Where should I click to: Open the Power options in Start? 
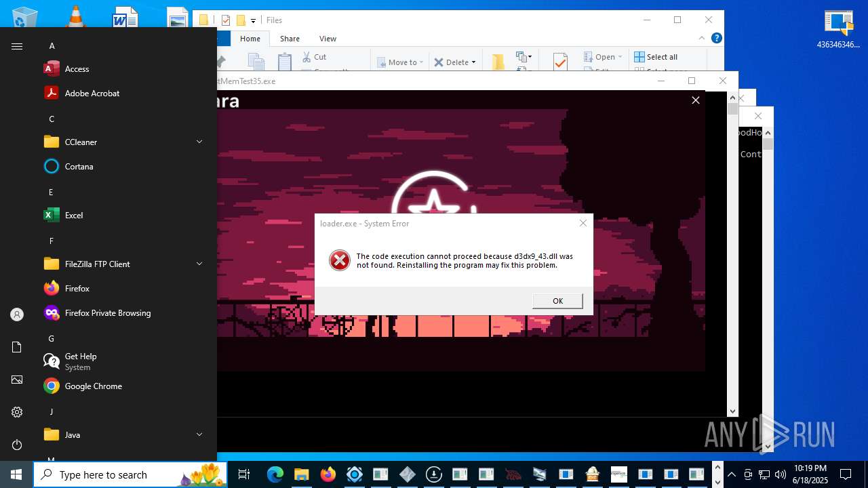click(x=17, y=445)
